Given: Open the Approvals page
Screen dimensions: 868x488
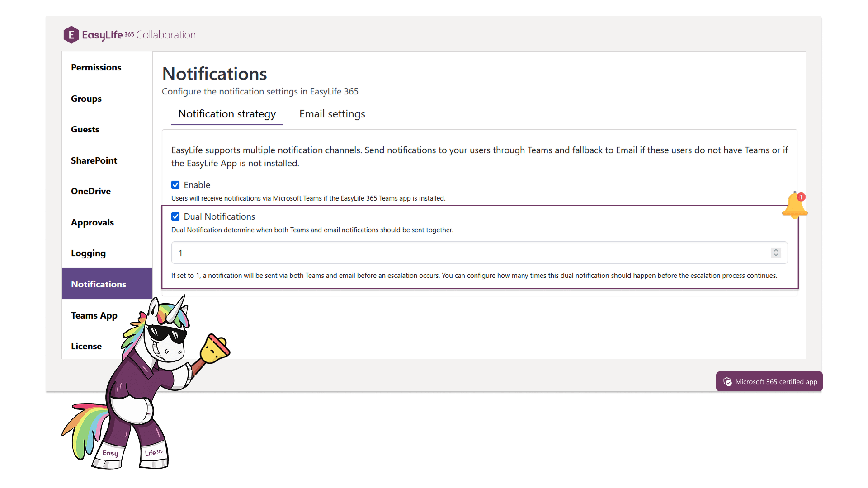Looking at the screenshot, I should (x=92, y=222).
